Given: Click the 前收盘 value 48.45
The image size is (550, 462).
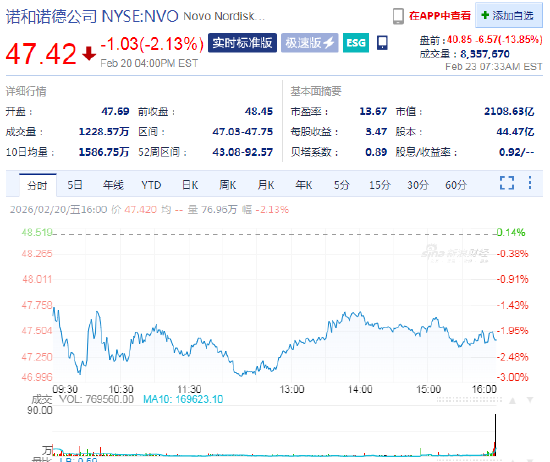Looking at the screenshot, I should coord(259,112).
